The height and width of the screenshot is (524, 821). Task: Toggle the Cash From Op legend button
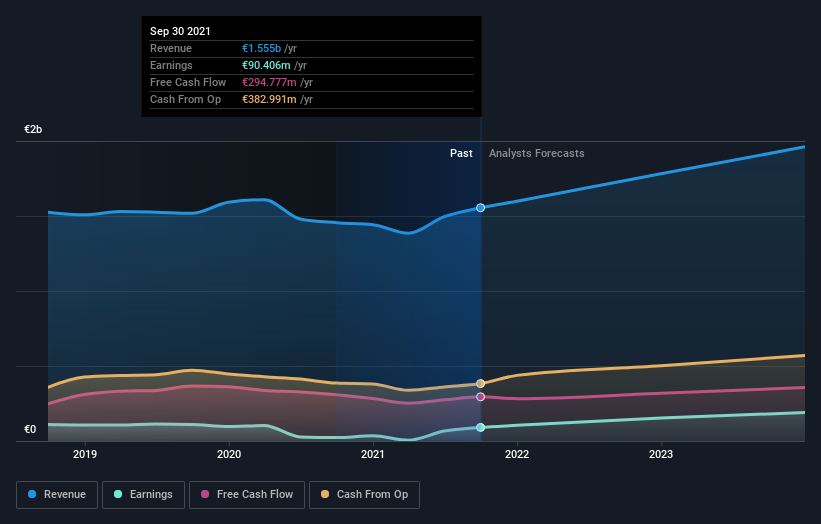[x=364, y=495]
